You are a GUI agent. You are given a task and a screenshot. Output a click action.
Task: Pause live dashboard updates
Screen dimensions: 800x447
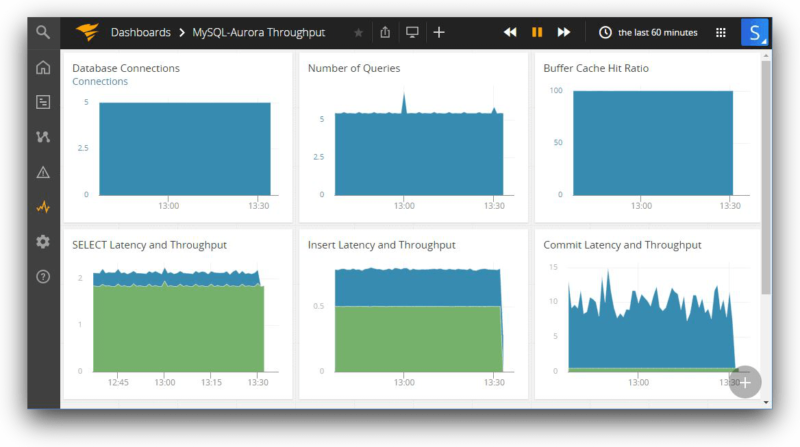[x=537, y=32]
